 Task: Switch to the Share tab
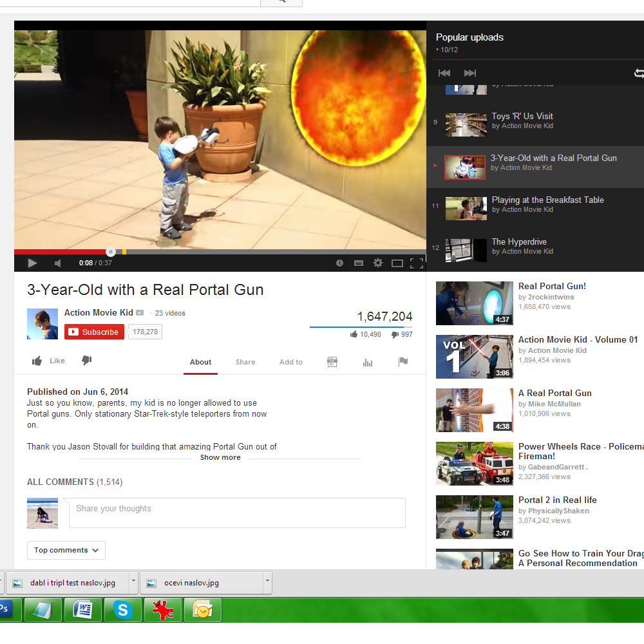pyautogui.click(x=245, y=362)
